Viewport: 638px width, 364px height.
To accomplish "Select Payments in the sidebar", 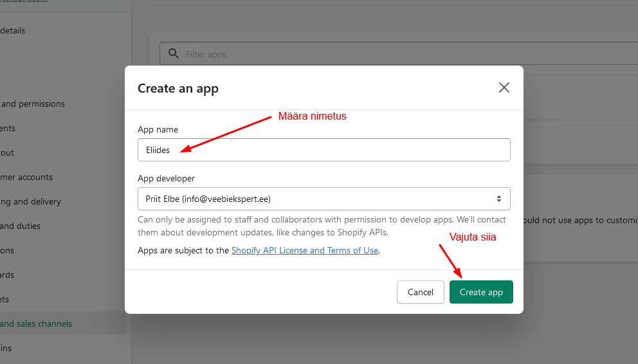I will pyautogui.click(x=8, y=128).
